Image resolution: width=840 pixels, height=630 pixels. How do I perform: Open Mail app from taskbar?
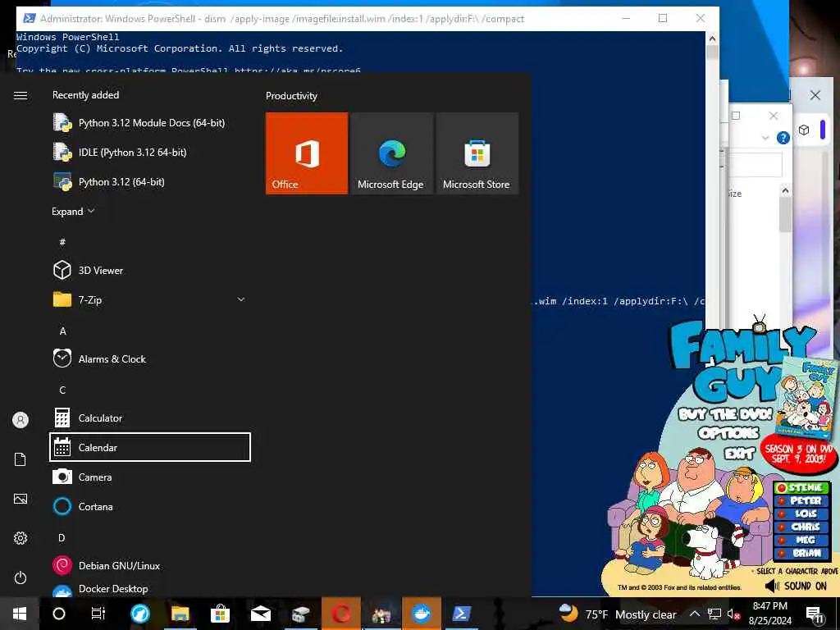260,614
